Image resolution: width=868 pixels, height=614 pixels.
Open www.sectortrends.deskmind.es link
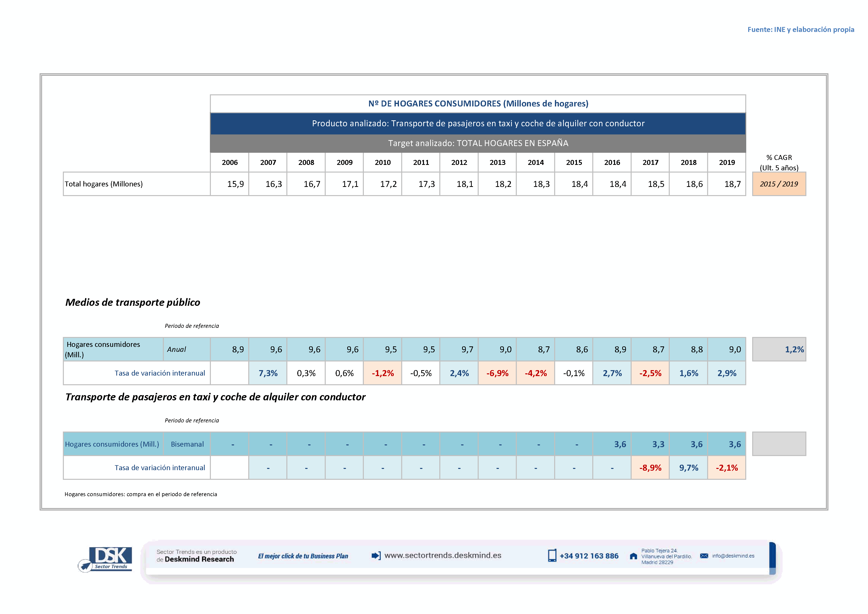coord(443,555)
